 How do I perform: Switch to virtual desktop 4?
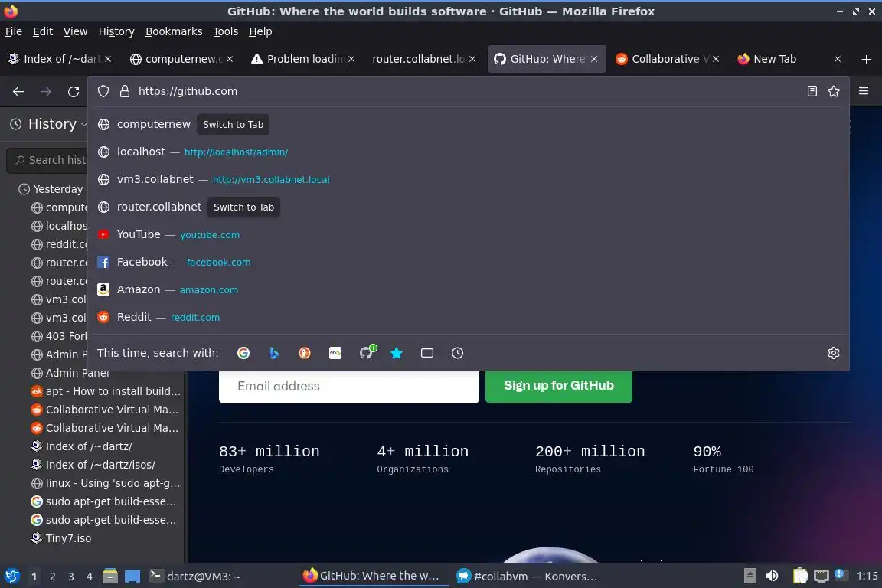(x=89, y=577)
